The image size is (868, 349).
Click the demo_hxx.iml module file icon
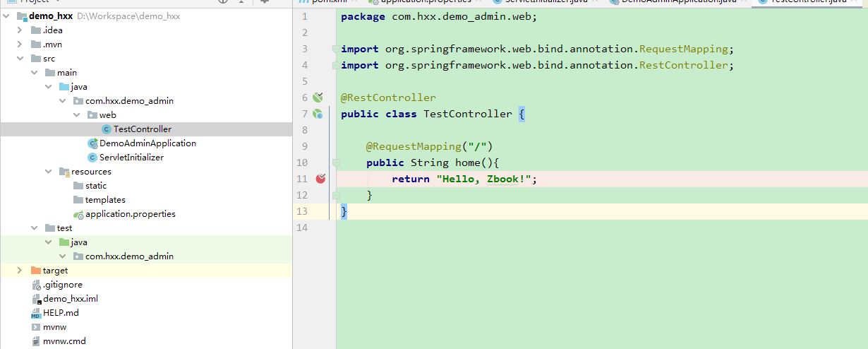[x=36, y=299]
